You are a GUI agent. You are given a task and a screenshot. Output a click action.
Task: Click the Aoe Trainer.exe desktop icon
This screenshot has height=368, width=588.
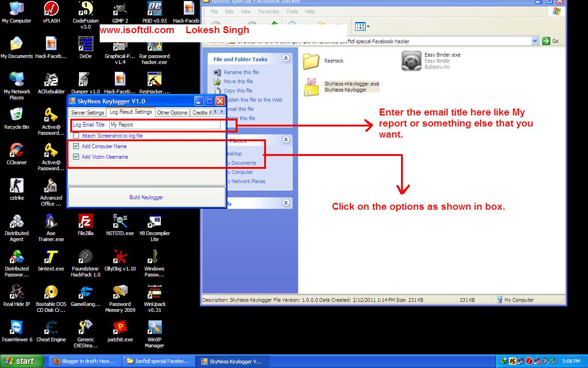click(x=51, y=228)
